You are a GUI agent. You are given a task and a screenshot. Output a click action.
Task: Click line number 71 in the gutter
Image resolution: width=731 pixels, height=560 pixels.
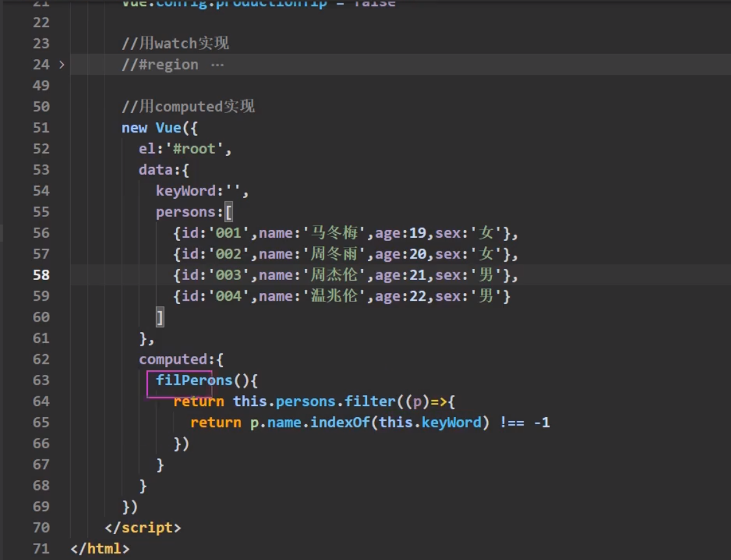click(41, 549)
